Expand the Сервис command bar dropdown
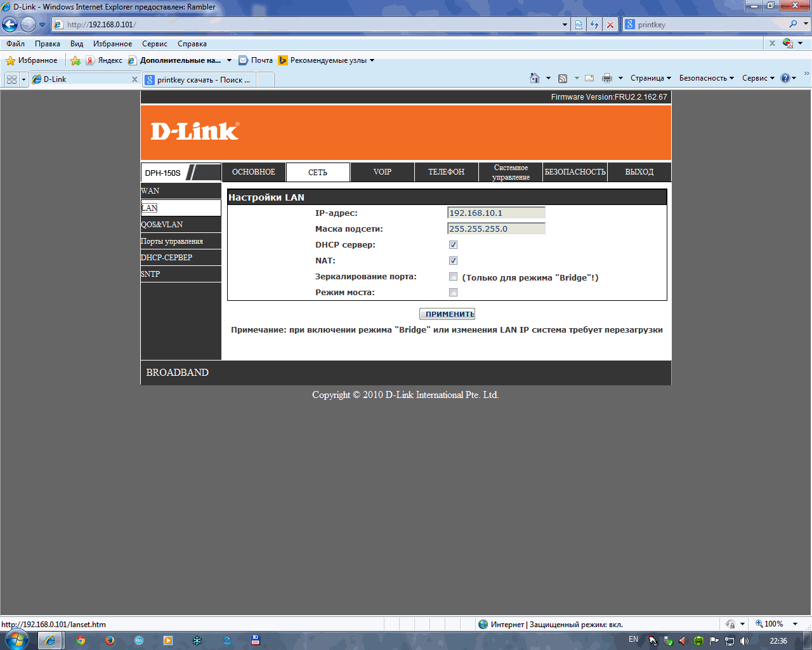 coord(758,78)
